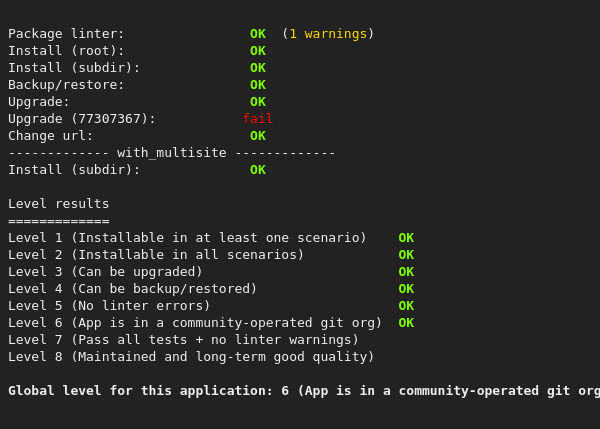Click OK status beside Backup/restore
Viewport: 600px width, 429px height.
click(x=258, y=85)
